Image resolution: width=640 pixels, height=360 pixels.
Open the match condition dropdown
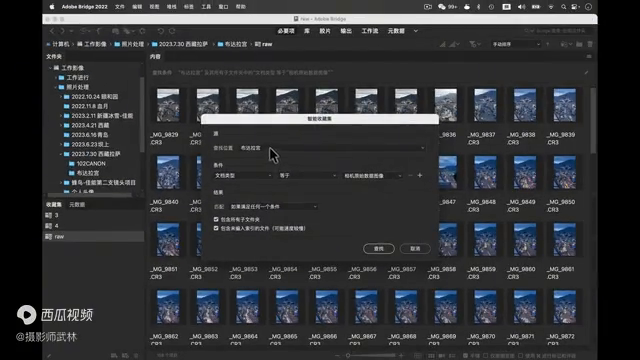pyautogui.click(x=273, y=207)
